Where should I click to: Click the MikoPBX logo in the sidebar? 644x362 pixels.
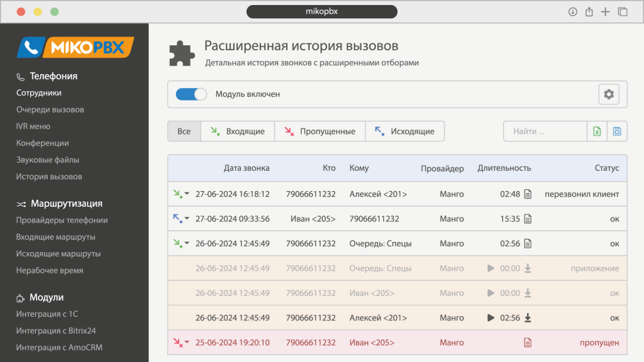pyautogui.click(x=75, y=48)
